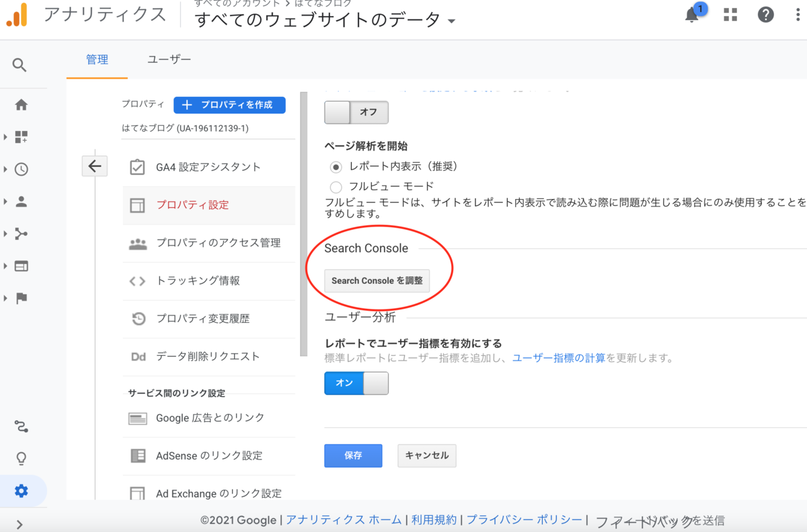Image resolution: width=807 pixels, height=532 pixels.
Task: Open Discover lightbulb icon
Action: pos(22,459)
